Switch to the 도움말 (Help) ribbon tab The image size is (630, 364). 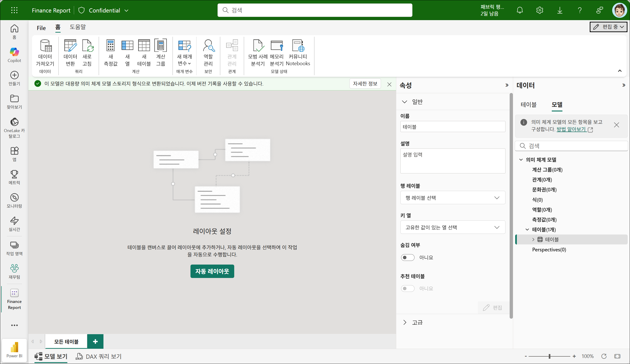tap(78, 27)
